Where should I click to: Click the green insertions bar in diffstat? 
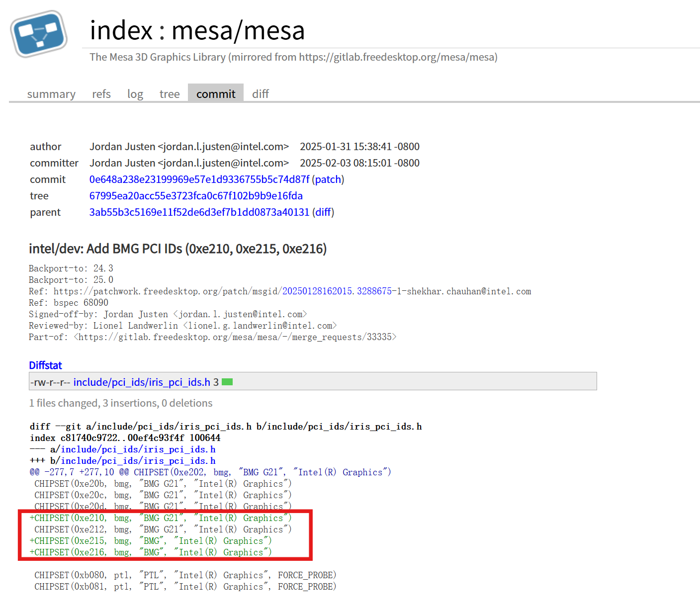pyautogui.click(x=227, y=382)
